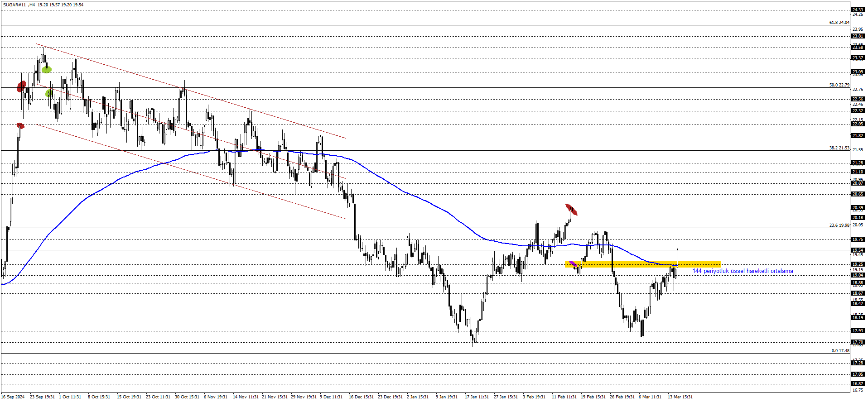Select the 61.8 24.04 Fibonacci level label
The image size is (868, 402).
pos(839,22)
